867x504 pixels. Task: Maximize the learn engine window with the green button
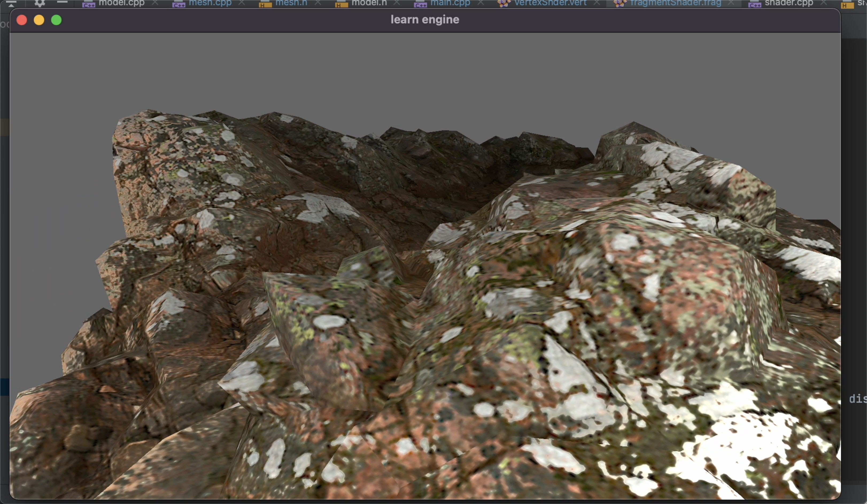[x=56, y=20]
